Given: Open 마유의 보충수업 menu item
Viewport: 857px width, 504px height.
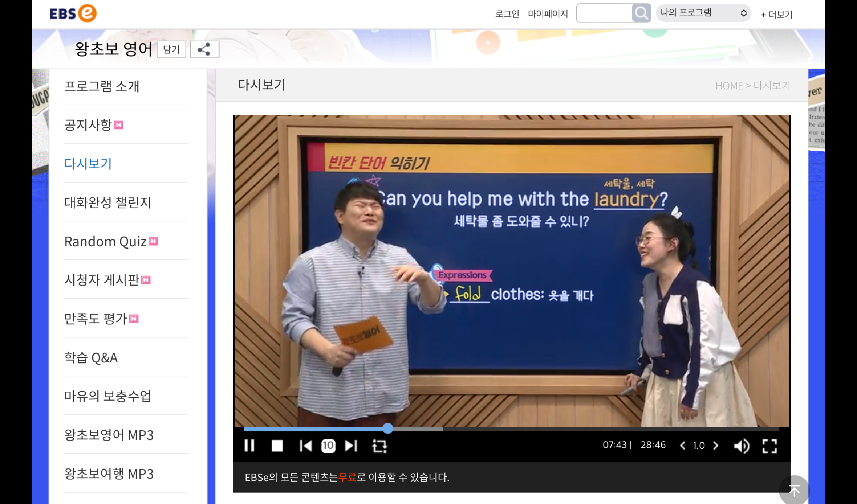Looking at the screenshot, I should tap(107, 396).
